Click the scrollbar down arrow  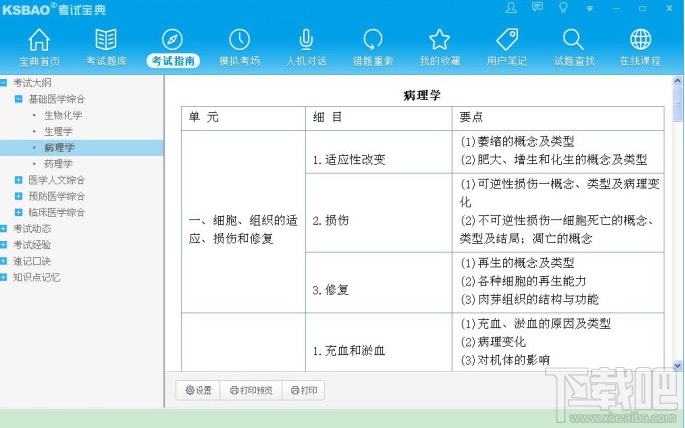tap(677, 366)
